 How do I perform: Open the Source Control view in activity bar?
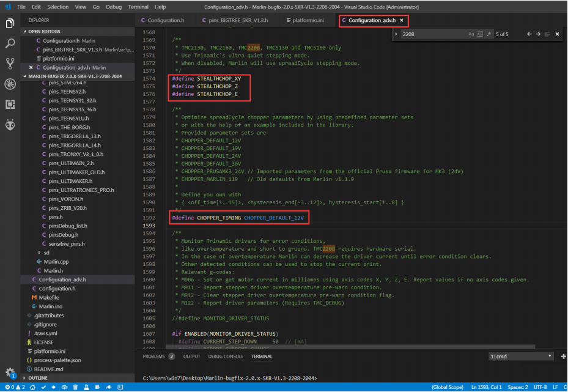click(10, 64)
